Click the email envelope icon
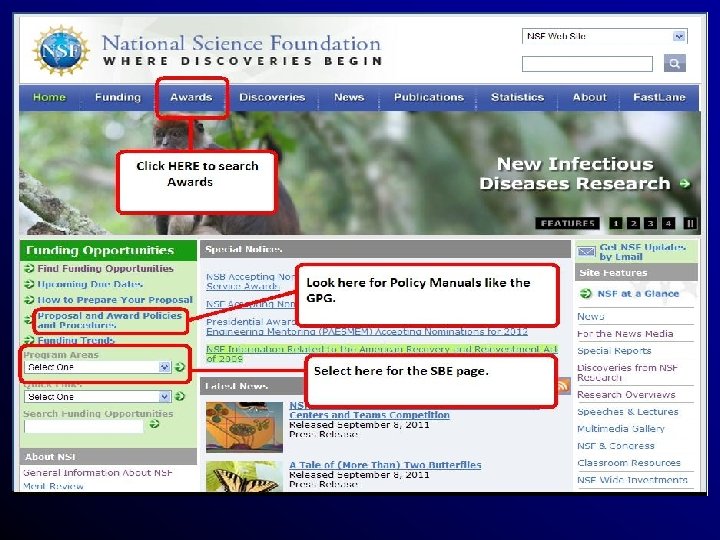 pyautogui.click(x=586, y=252)
